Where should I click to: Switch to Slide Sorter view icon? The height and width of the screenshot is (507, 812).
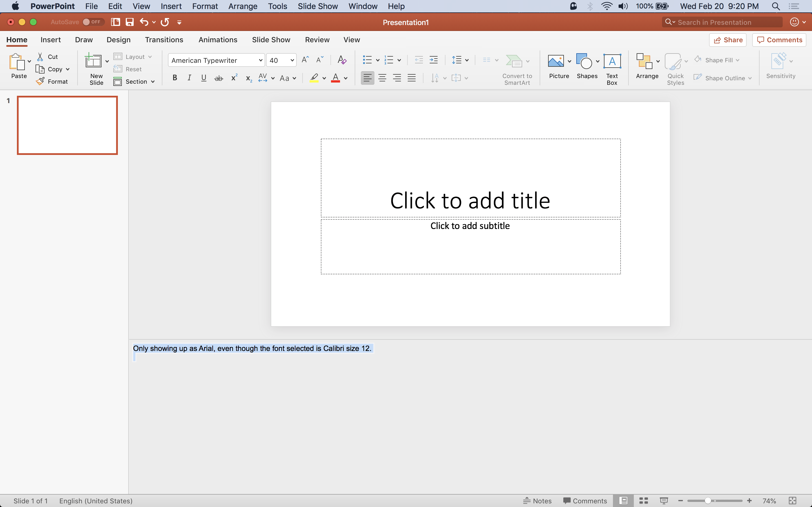pos(643,501)
